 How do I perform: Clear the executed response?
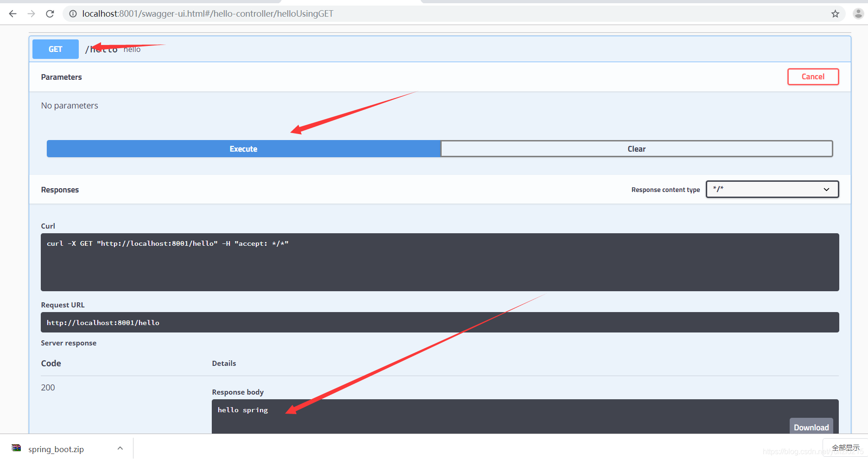636,149
